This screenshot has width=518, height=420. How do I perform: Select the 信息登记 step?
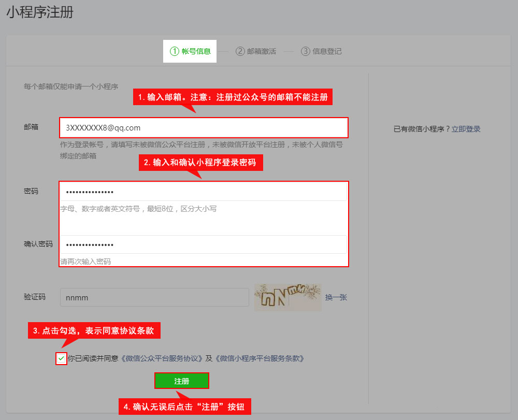321,51
